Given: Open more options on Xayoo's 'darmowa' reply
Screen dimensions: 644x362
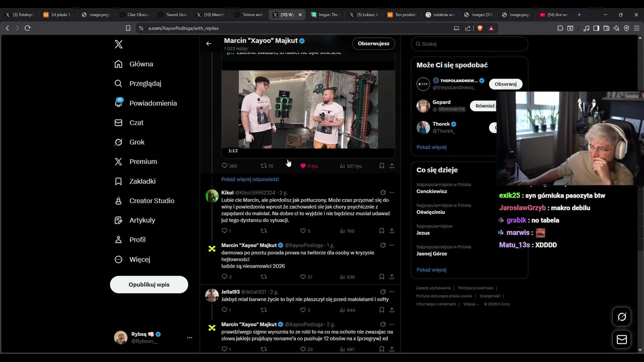Looking at the screenshot, I should [x=392, y=245].
